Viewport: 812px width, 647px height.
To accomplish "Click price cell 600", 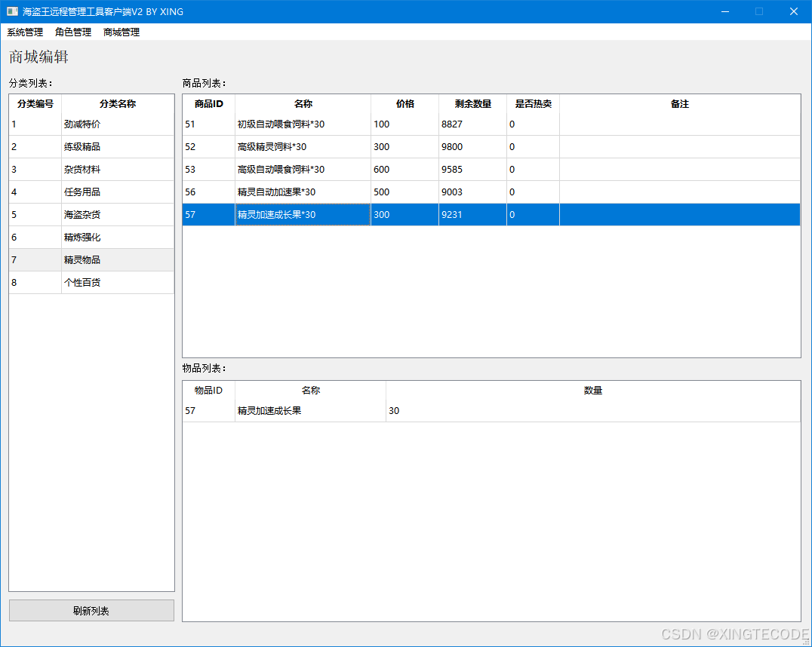I will click(x=405, y=170).
